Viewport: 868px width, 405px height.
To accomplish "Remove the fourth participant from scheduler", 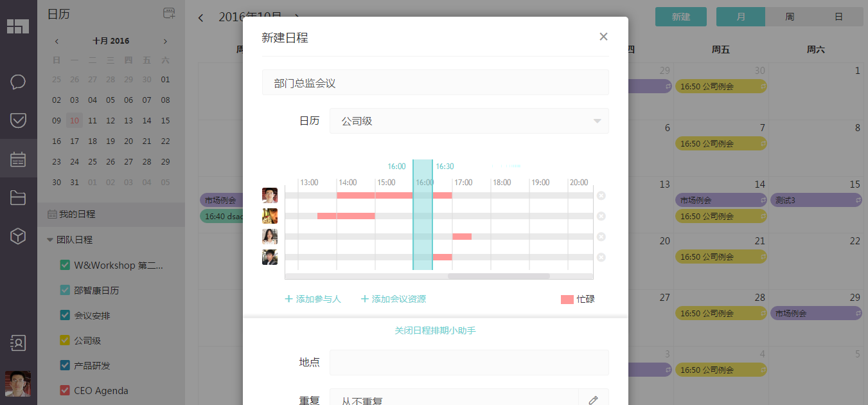I will click(601, 257).
